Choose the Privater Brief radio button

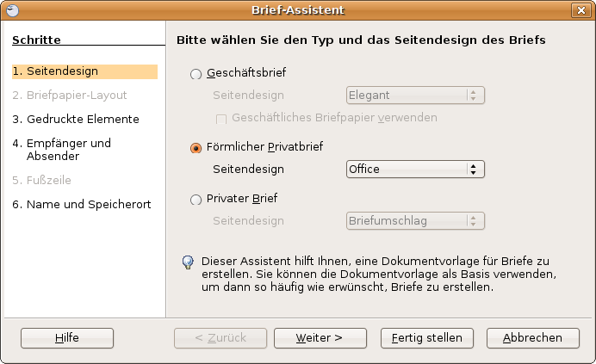pyautogui.click(x=196, y=200)
